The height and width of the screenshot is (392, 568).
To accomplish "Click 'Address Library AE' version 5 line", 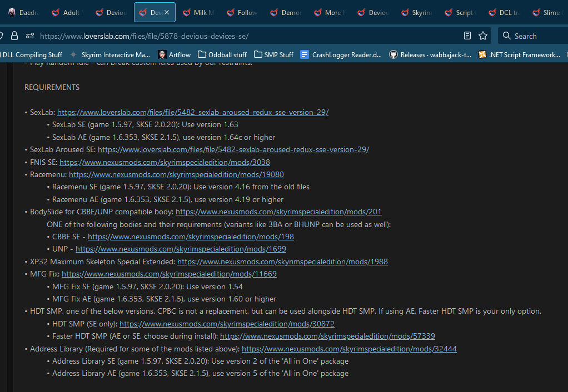I will click(200, 374).
